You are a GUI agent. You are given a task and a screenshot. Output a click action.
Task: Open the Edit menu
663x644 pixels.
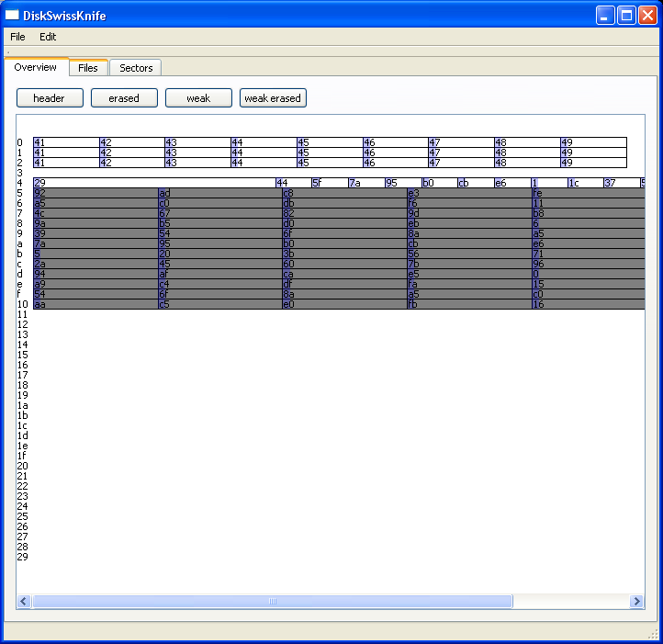click(48, 37)
